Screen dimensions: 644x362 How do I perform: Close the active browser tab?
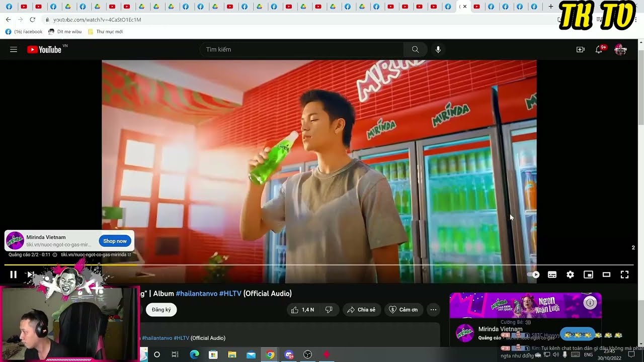[464, 7]
